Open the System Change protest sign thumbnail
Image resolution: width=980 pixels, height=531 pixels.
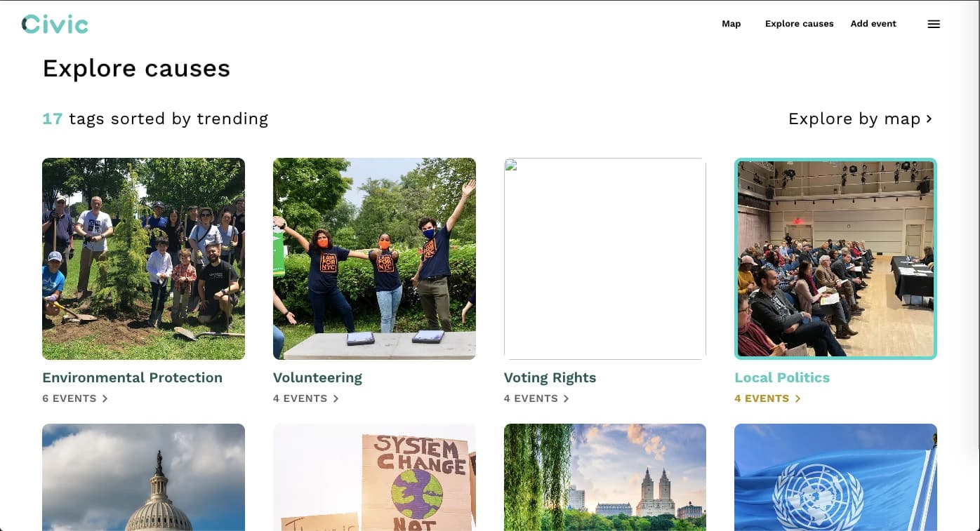click(x=374, y=477)
